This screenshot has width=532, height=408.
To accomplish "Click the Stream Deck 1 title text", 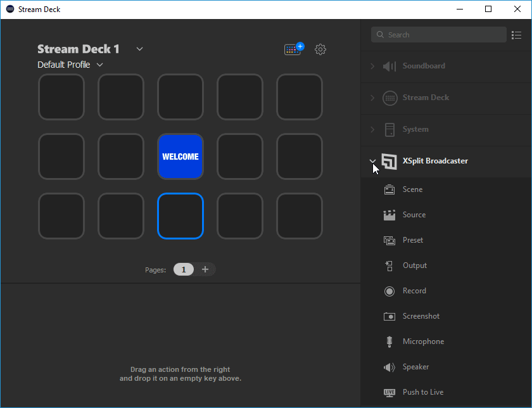I will point(79,49).
